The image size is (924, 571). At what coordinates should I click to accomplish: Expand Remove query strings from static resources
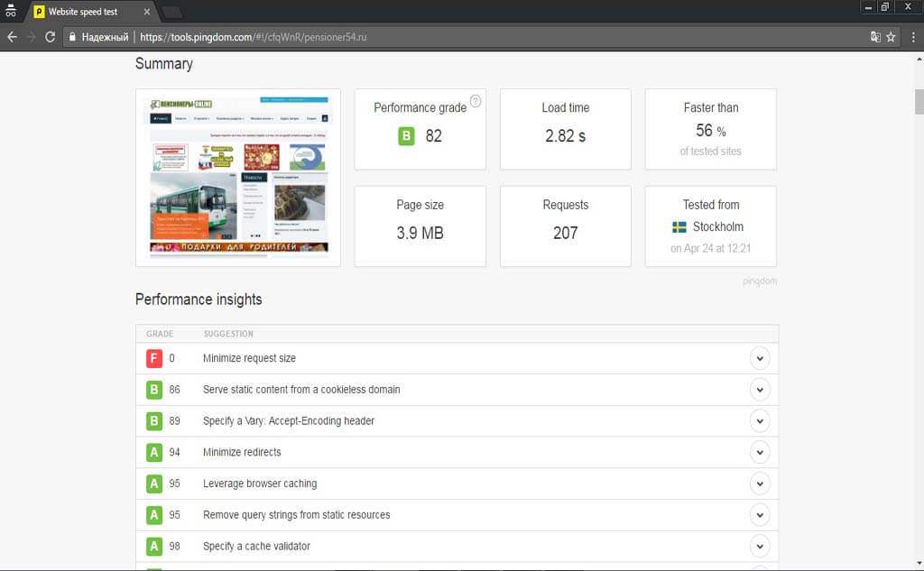[x=760, y=515]
